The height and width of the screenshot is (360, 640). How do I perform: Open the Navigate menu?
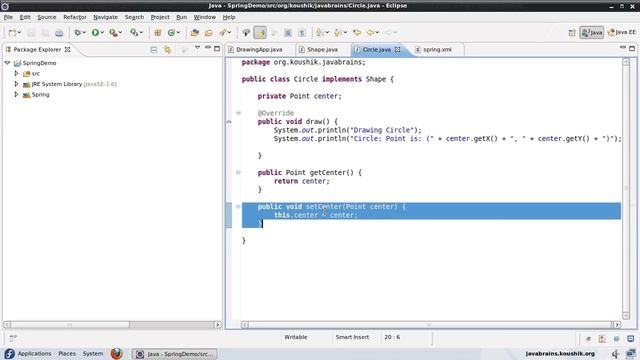point(105,17)
